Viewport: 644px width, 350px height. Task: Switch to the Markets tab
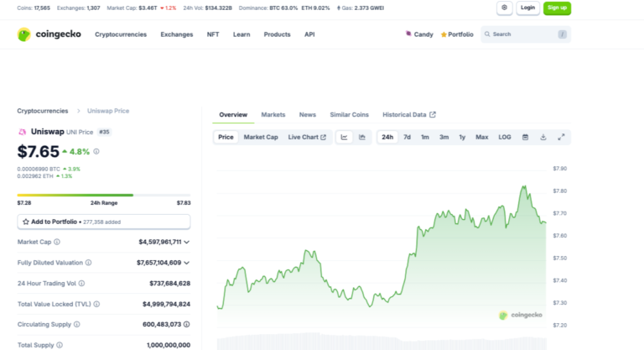(273, 115)
